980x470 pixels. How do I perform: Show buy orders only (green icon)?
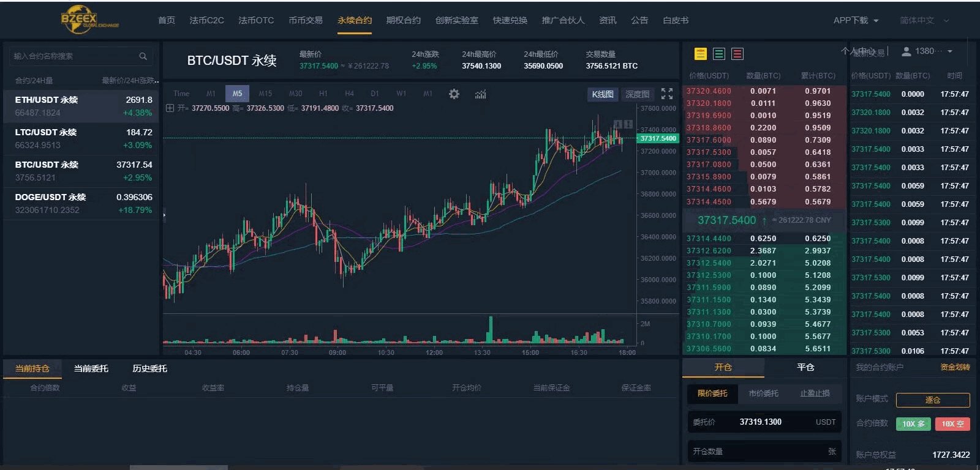tap(719, 54)
